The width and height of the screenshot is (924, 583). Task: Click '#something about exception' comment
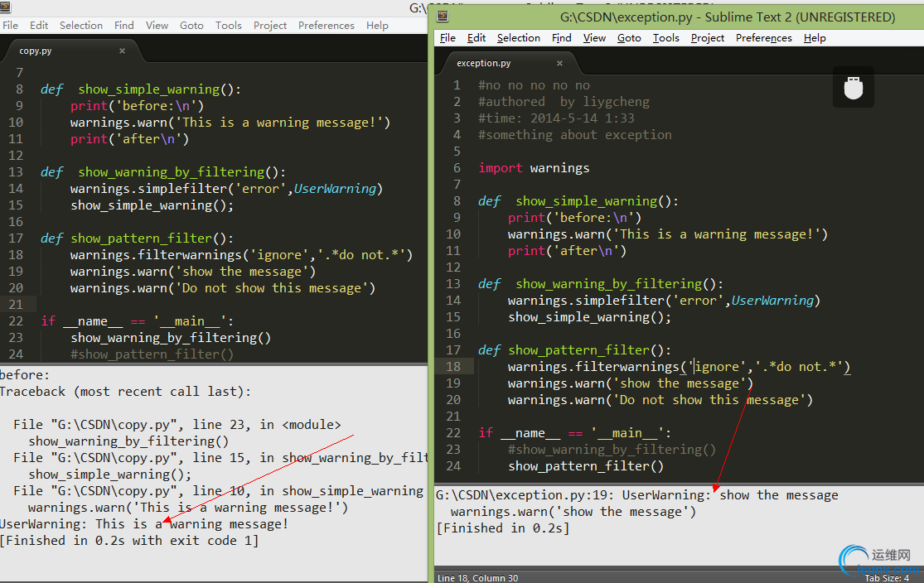click(x=574, y=135)
